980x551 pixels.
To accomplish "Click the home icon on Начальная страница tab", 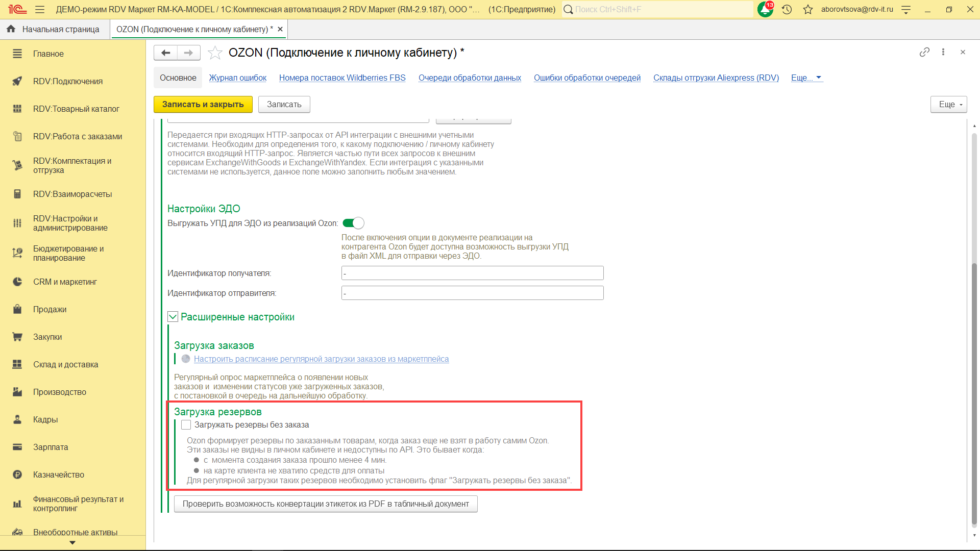I will click(11, 29).
